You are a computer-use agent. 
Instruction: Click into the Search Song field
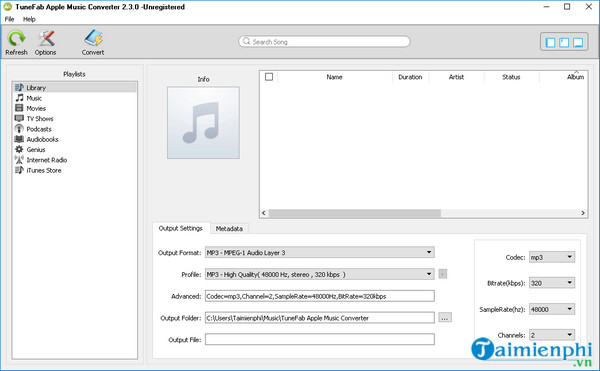point(324,41)
